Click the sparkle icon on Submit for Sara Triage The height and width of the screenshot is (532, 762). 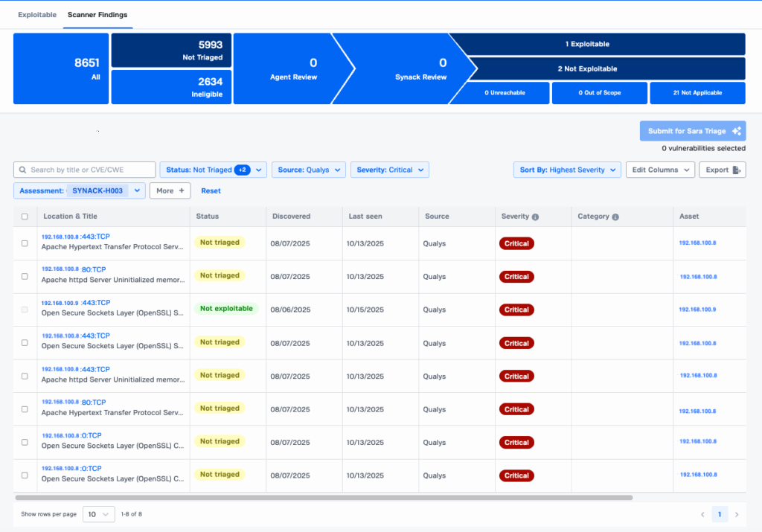coord(736,131)
